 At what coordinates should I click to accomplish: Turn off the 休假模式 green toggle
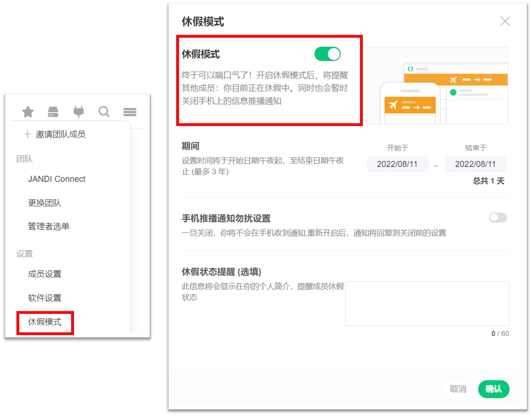pos(327,54)
